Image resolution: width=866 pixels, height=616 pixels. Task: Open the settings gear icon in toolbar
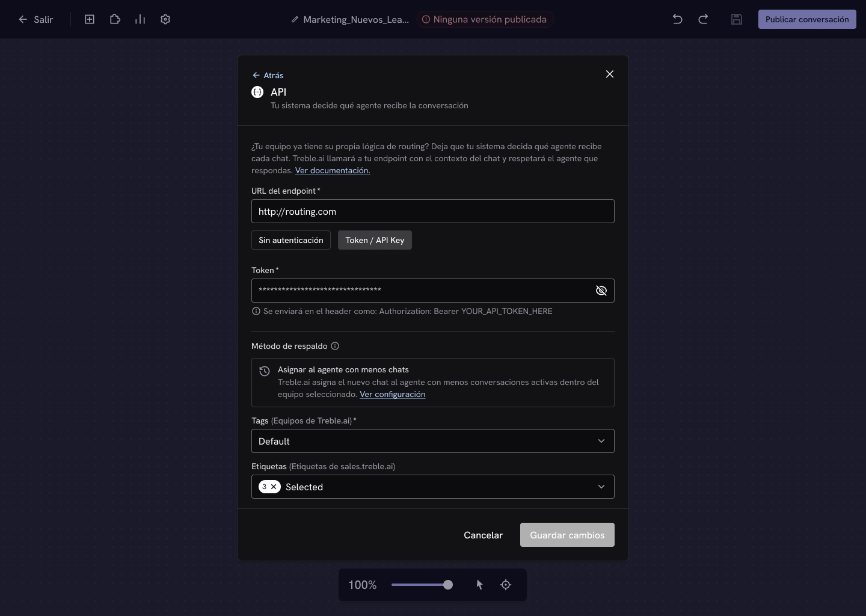tap(165, 19)
